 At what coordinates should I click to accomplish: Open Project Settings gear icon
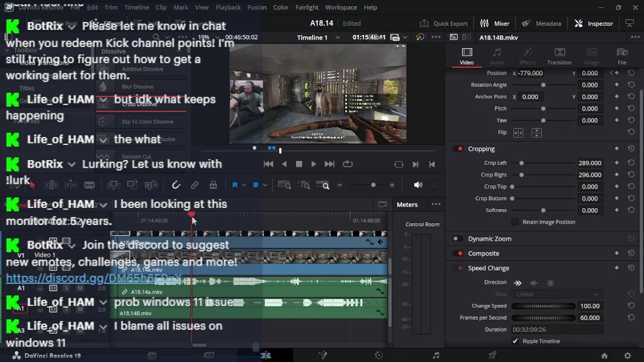[x=627, y=355]
